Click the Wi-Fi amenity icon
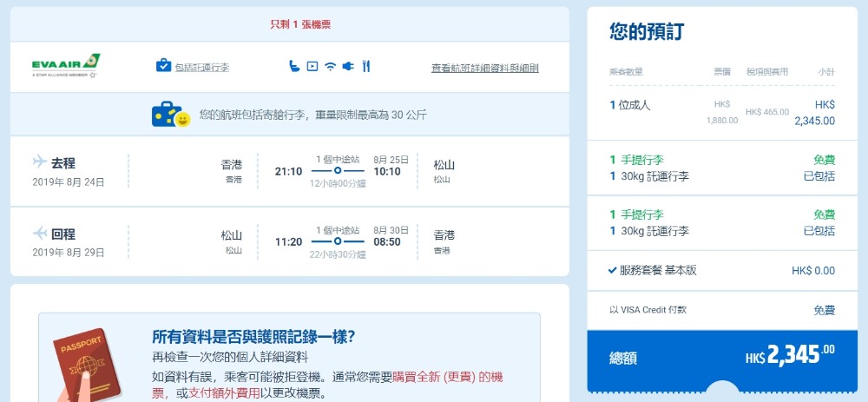 pos(330,67)
